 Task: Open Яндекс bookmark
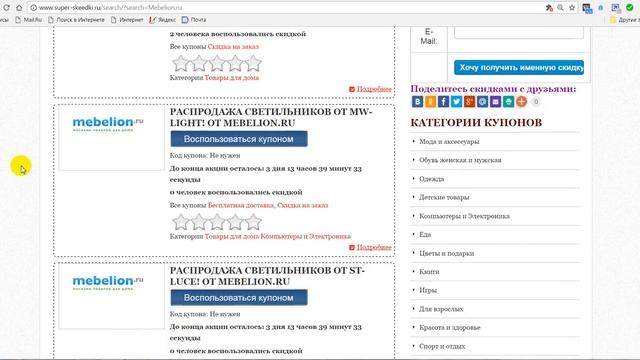(162, 20)
